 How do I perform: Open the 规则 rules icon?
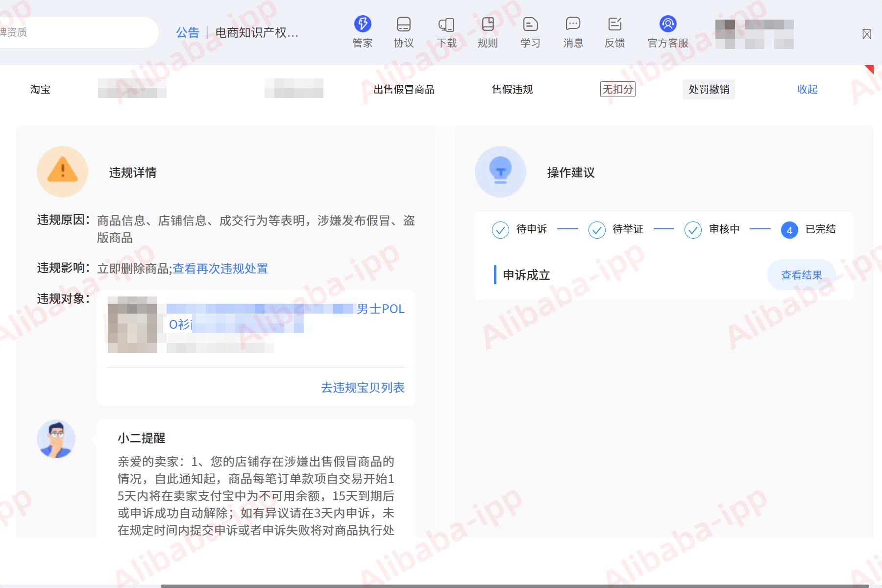pyautogui.click(x=488, y=24)
